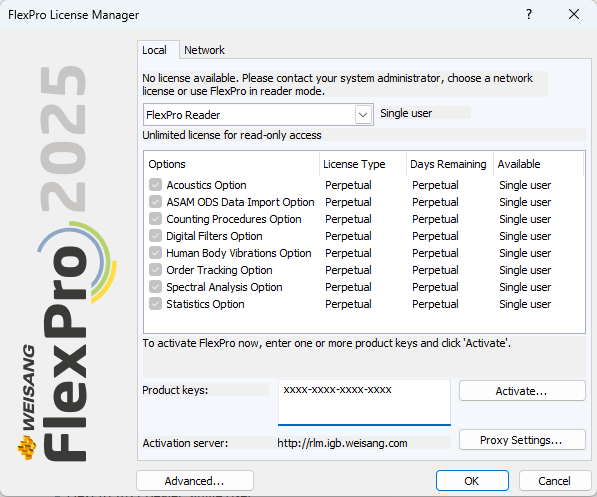Click the Options column header

(231, 164)
